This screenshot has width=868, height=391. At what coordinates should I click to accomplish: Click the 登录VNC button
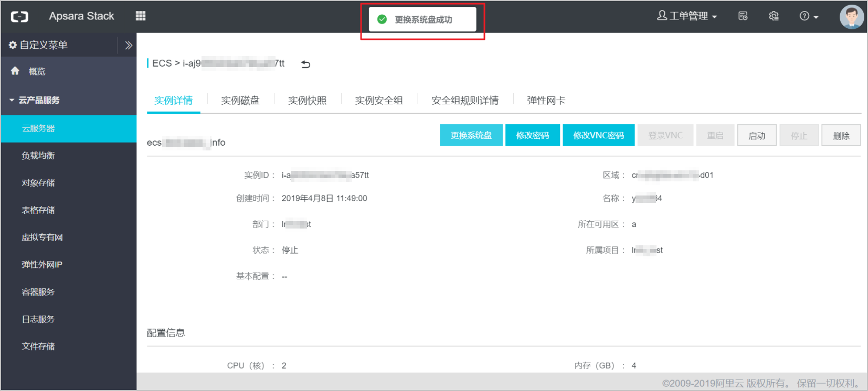pyautogui.click(x=665, y=135)
